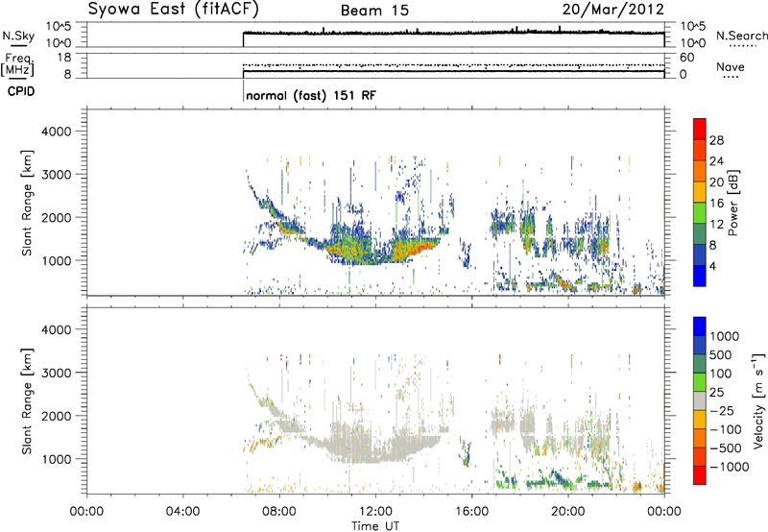Screen dimensions: 768x532
Task: Click '1000' tick on velocity panel range axis
Action: click(x=57, y=459)
